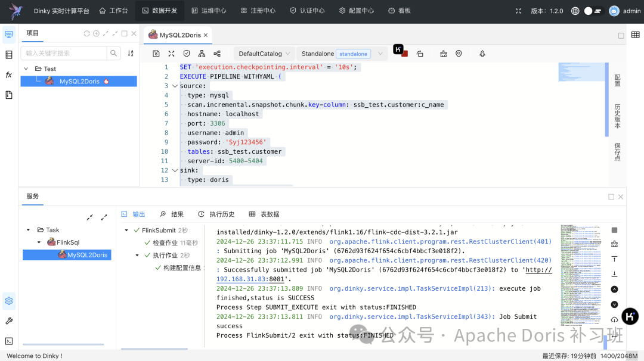
Task: Open the language globe selector
Action: coord(575,11)
